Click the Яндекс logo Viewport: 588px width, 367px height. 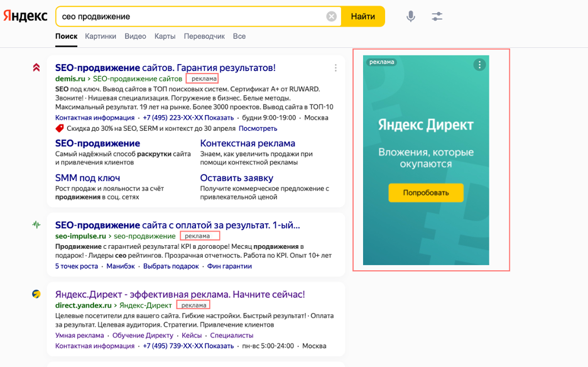click(x=25, y=16)
